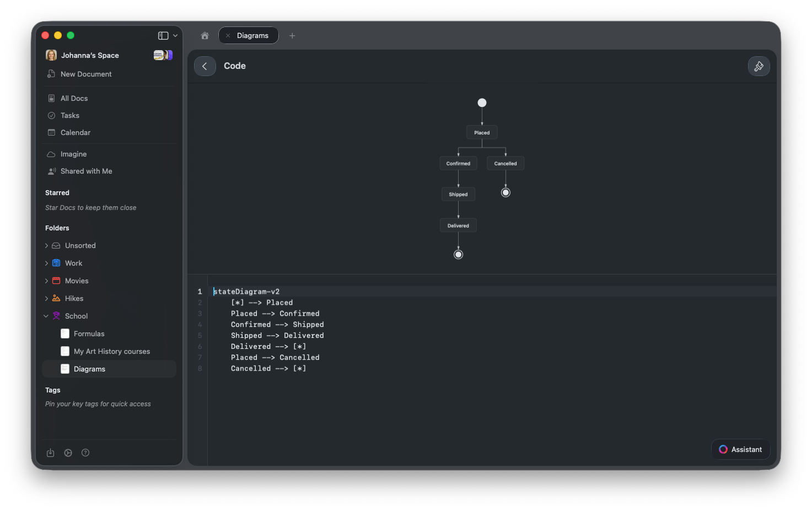
Task: Open the settings gear icon
Action: pyautogui.click(x=68, y=453)
